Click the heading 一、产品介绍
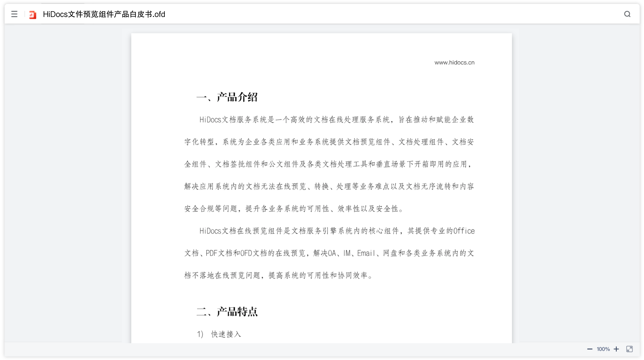This screenshot has width=644, height=360. pos(227,97)
